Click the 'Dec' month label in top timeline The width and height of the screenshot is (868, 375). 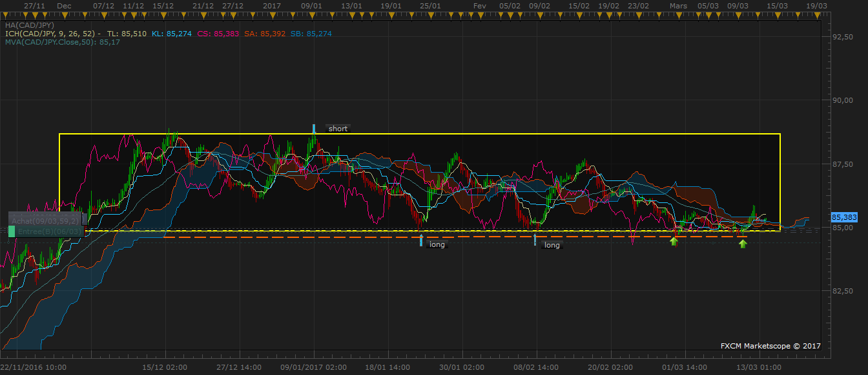tap(64, 5)
